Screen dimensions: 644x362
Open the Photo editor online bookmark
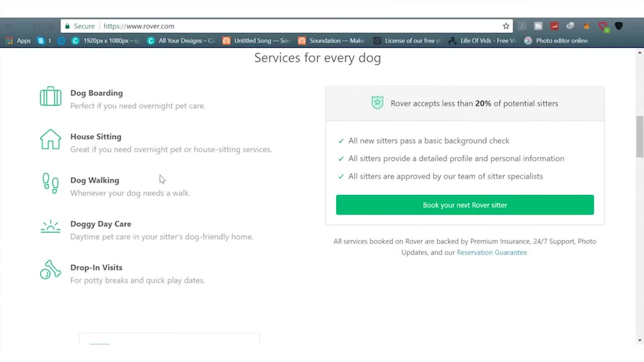click(x=556, y=41)
